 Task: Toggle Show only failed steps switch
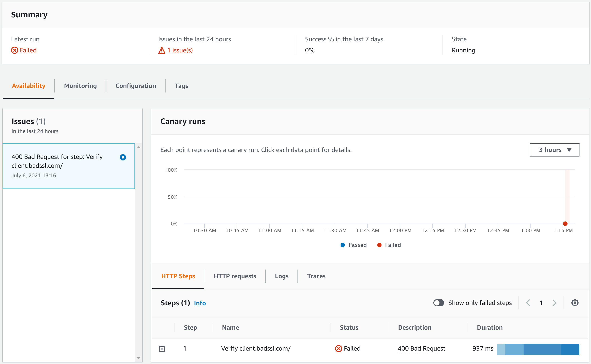(439, 303)
